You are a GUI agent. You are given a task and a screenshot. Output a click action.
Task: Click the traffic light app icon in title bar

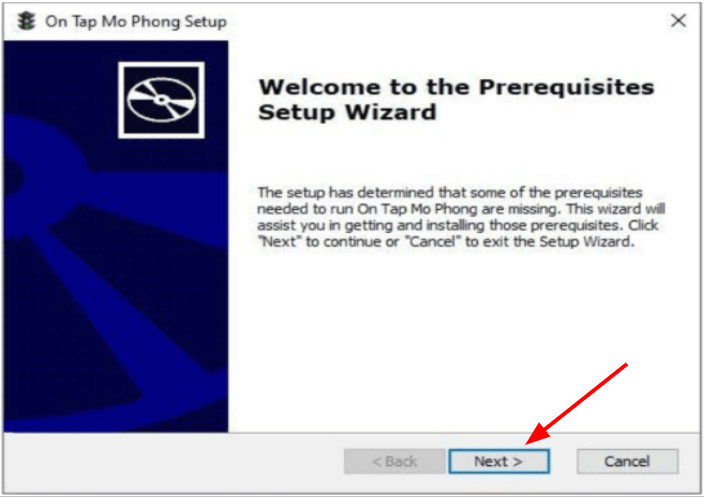[x=26, y=21]
